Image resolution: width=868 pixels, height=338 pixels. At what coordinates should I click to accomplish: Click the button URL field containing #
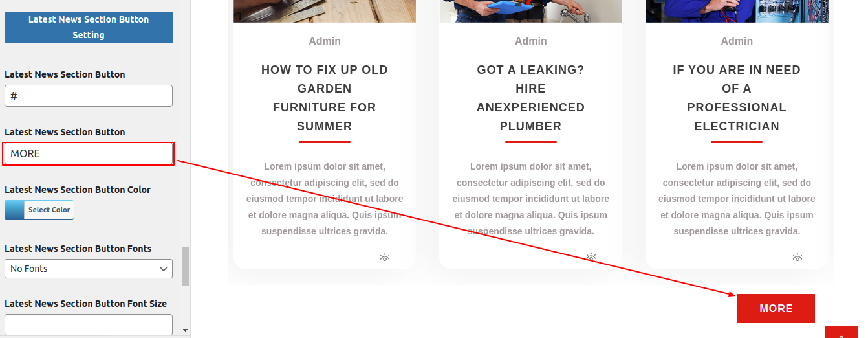(x=89, y=96)
